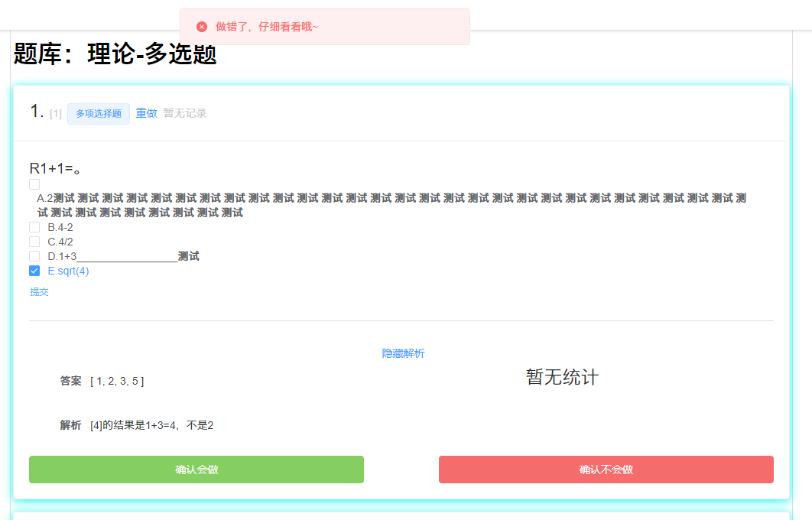
Task: Click 重做 to redo the question
Action: [146, 113]
